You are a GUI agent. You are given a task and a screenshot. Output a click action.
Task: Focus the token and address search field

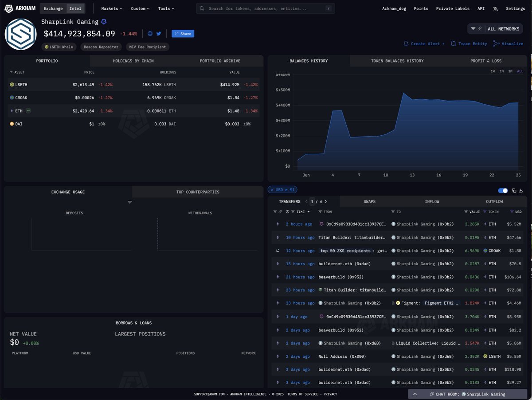point(265,8)
